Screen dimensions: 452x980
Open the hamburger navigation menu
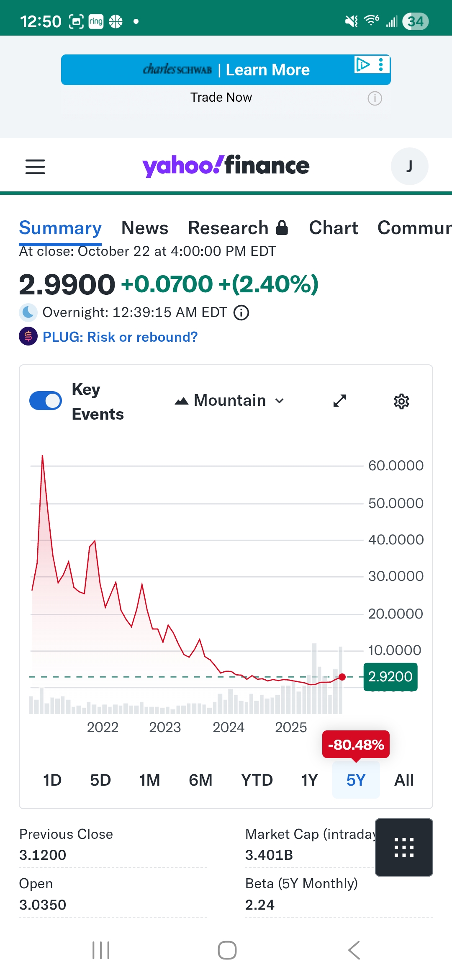pyautogui.click(x=35, y=166)
